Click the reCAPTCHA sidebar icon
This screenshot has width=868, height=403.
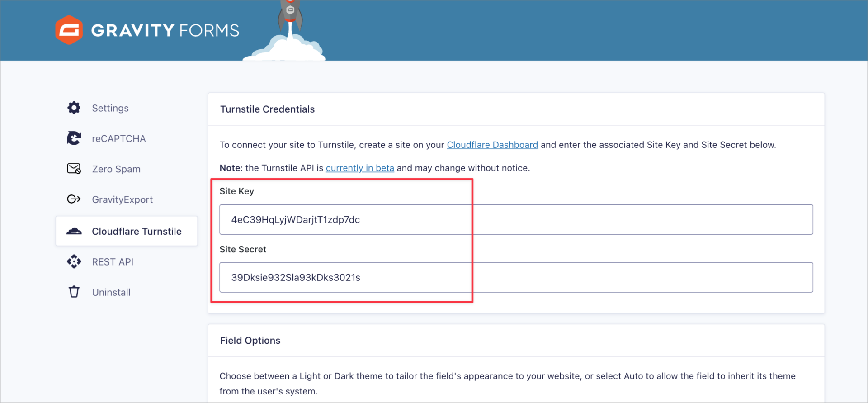[74, 138]
